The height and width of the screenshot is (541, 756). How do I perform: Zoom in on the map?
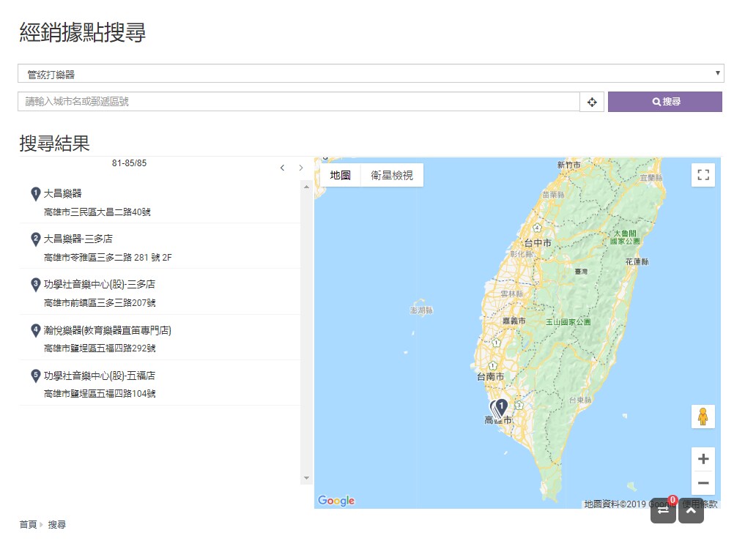703,459
